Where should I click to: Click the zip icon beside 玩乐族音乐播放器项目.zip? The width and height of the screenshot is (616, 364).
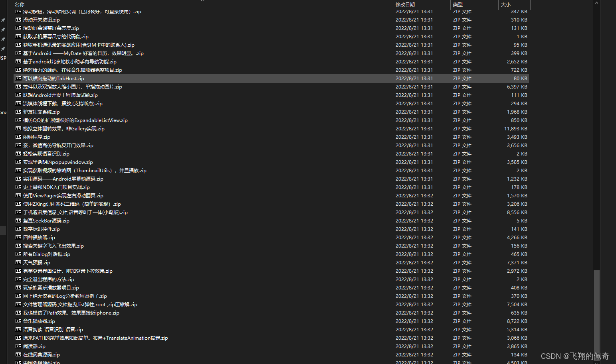pos(18,287)
